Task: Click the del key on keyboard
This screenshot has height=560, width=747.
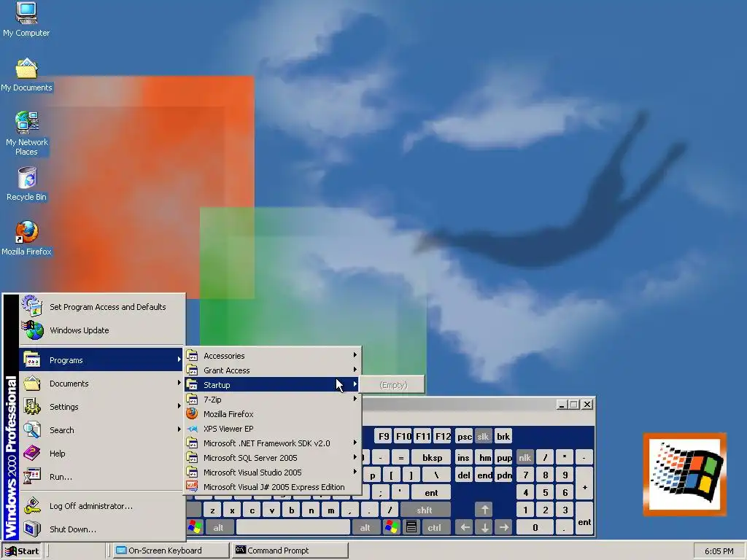Action: point(464,475)
